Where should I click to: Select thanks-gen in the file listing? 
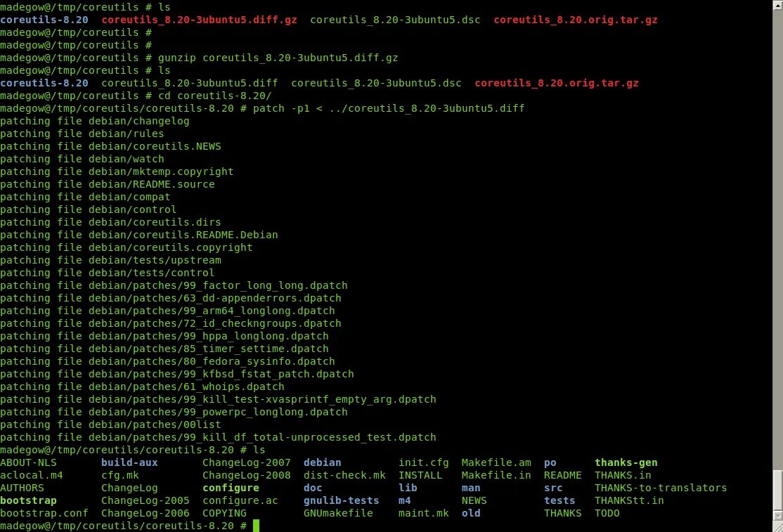point(626,462)
